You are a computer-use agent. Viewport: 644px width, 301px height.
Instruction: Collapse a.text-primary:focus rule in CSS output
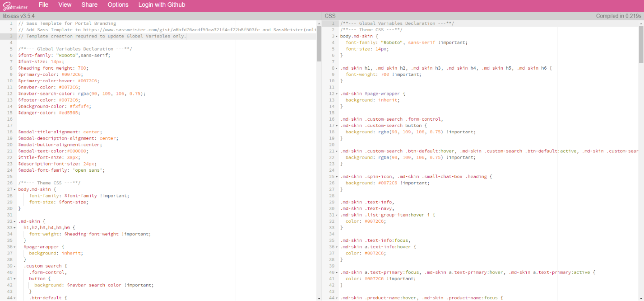(337, 273)
